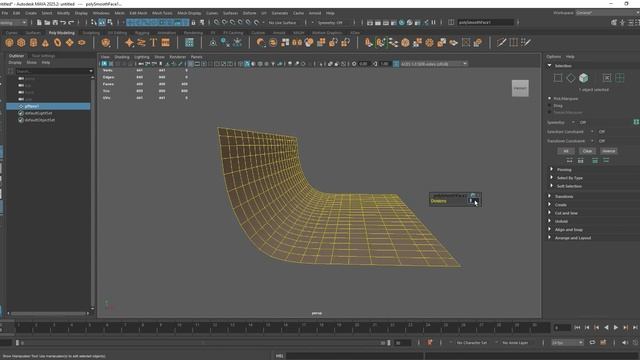Select the edge component mode diamond icon
This screenshot has height=360, width=640.
click(571, 78)
